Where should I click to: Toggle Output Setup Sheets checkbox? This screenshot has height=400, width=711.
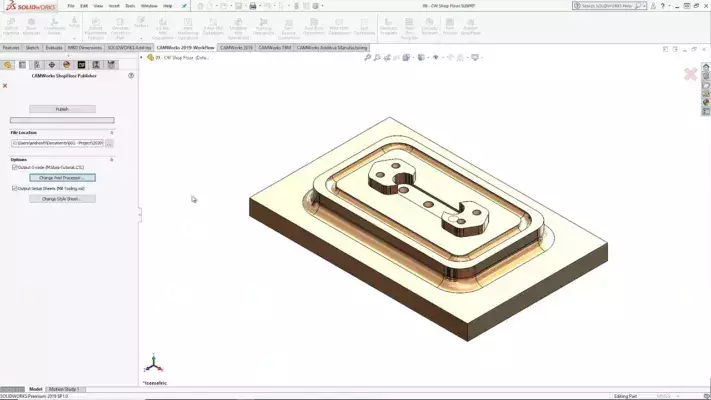pyautogui.click(x=15, y=188)
